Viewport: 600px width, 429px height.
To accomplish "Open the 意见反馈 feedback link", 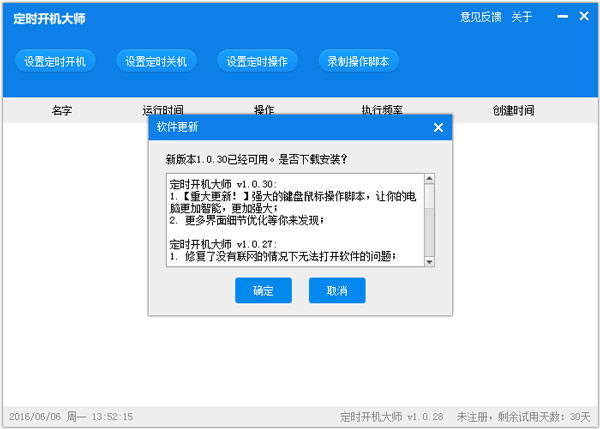I will pos(480,17).
